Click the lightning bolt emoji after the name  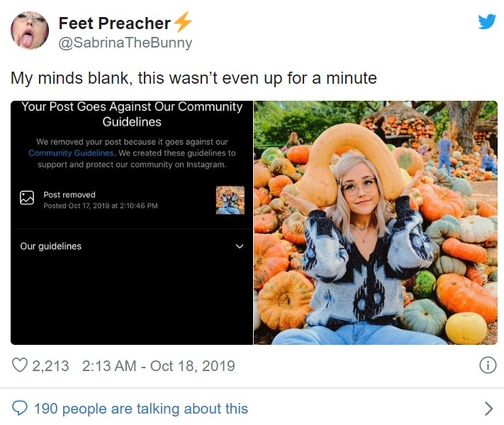pos(183,23)
